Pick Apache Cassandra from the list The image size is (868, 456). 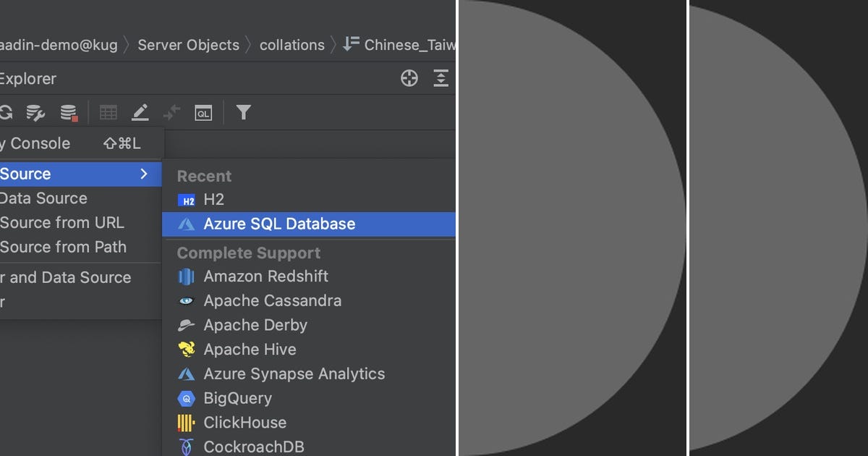(x=272, y=300)
